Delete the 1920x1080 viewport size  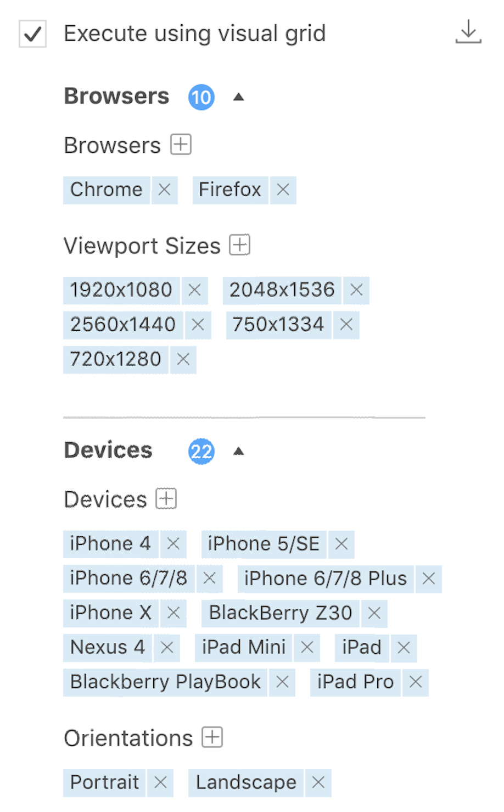coord(194,290)
